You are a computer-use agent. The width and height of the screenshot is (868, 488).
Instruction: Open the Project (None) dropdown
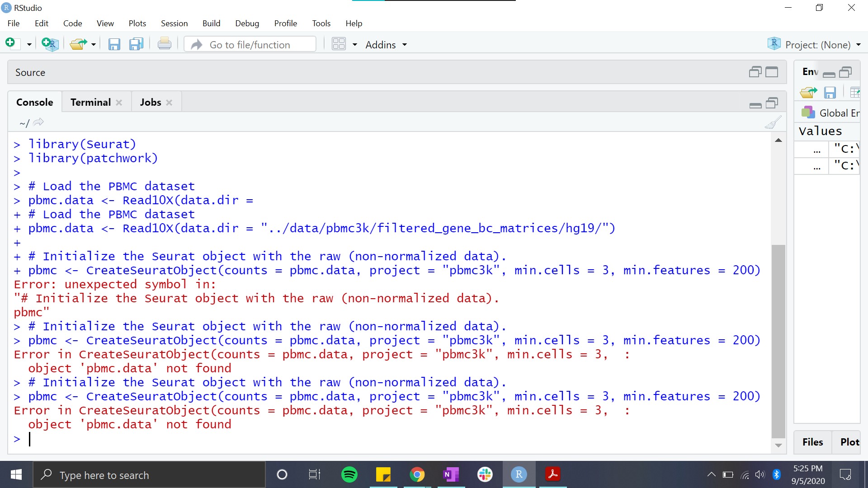click(814, 44)
